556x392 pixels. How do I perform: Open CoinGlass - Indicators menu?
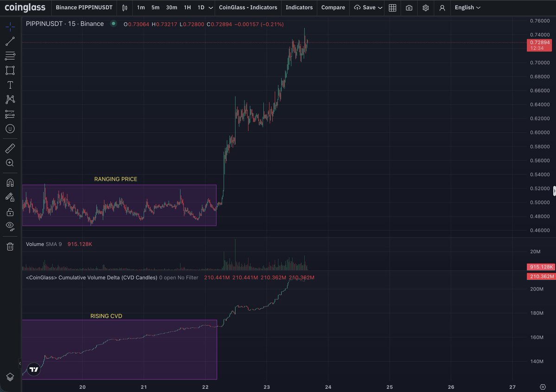click(248, 7)
